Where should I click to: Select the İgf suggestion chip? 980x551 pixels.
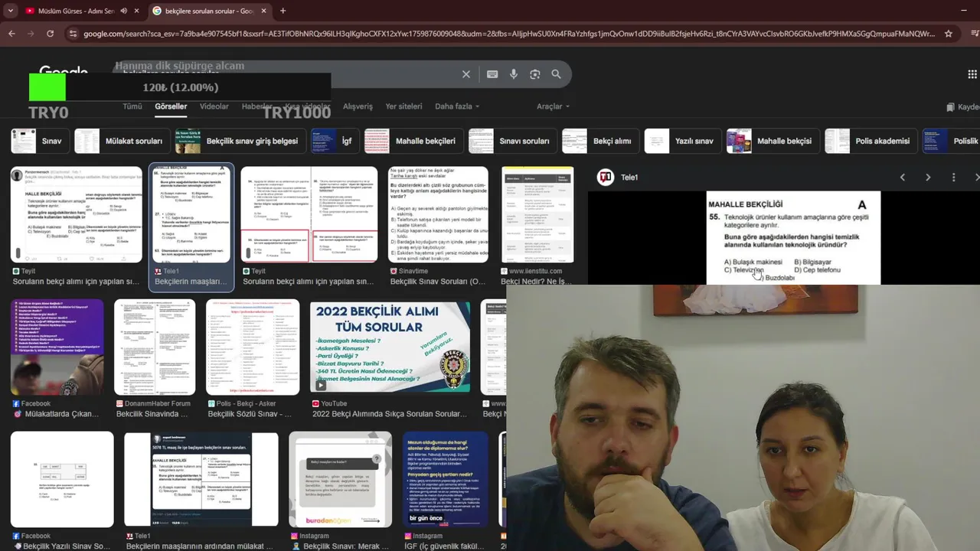click(x=335, y=141)
